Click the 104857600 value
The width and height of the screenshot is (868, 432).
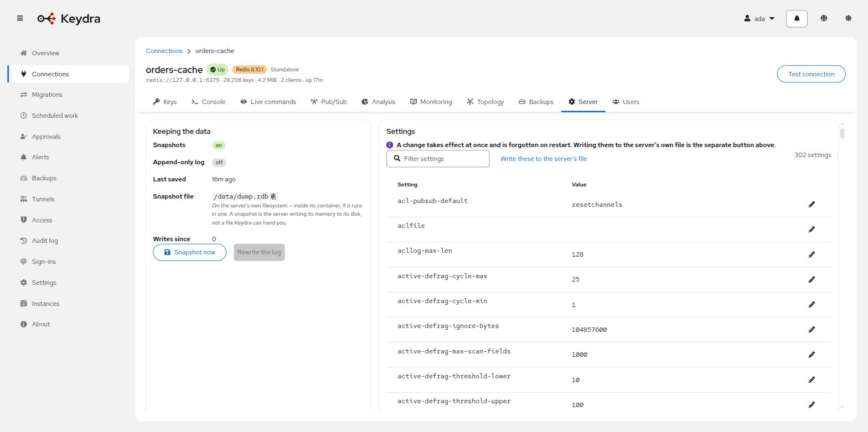coord(589,330)
